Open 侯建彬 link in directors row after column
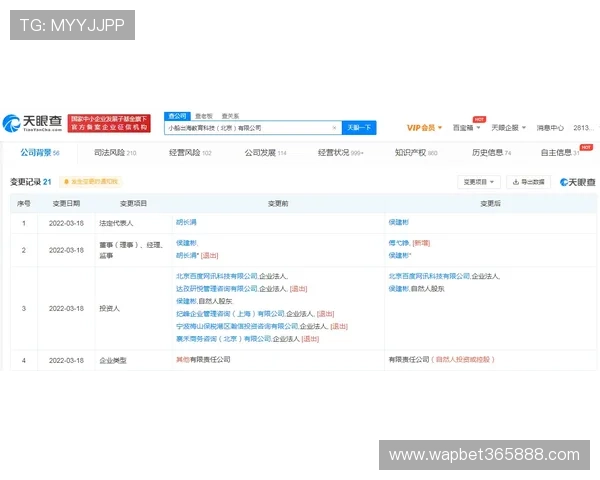The height and width of the screenshot is (480, 600). [399, 255]
